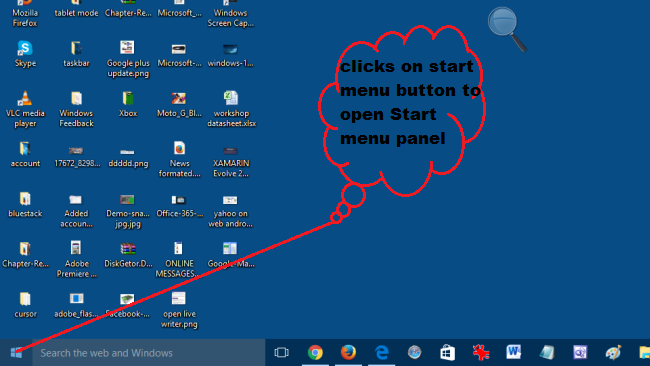Open the Paint palette taskbar icon
650x366 pixels.
point(613,353)
